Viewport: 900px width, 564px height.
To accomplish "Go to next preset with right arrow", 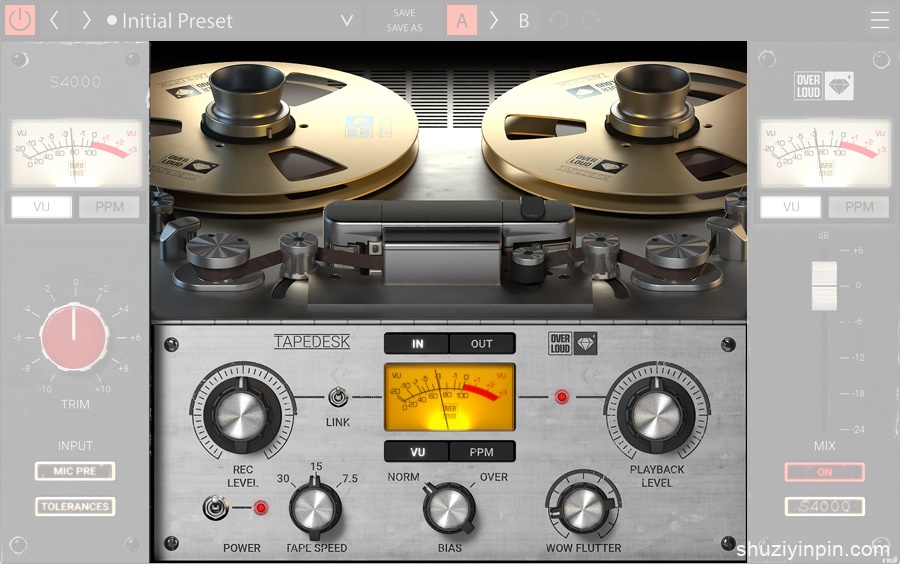I will (x=86, y=21).
